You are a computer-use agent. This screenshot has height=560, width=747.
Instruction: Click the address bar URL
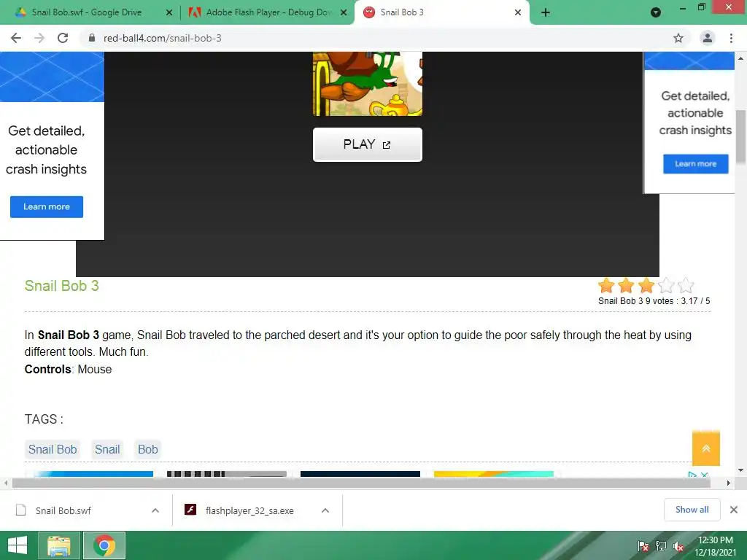[x=163, y=38]
